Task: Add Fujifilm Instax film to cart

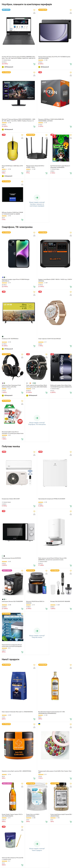Action: point(22,439)
